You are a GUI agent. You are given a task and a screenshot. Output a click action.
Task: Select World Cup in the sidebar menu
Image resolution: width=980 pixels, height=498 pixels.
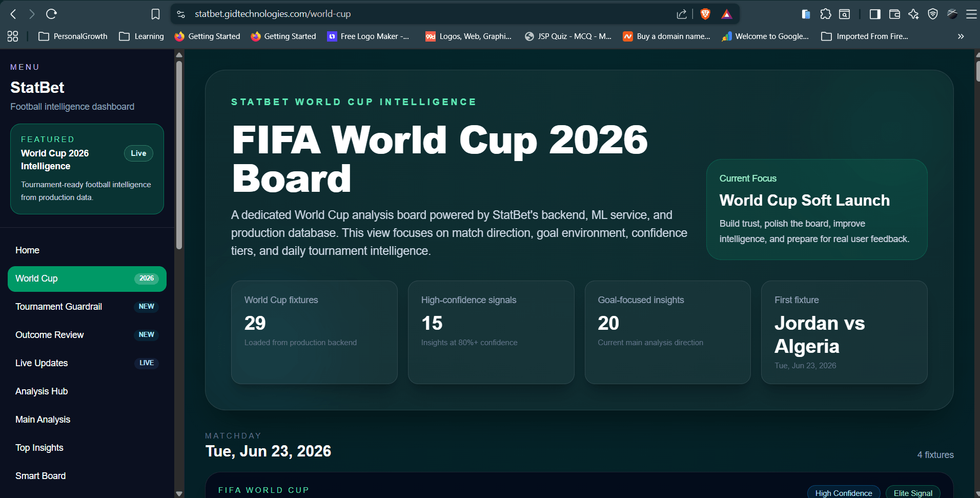[x=87, y=278]
